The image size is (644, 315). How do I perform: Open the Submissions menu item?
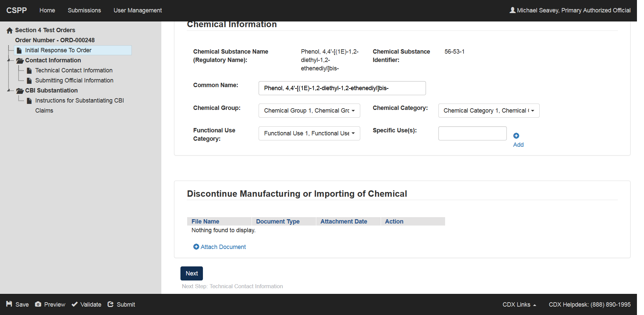[84, 10]
